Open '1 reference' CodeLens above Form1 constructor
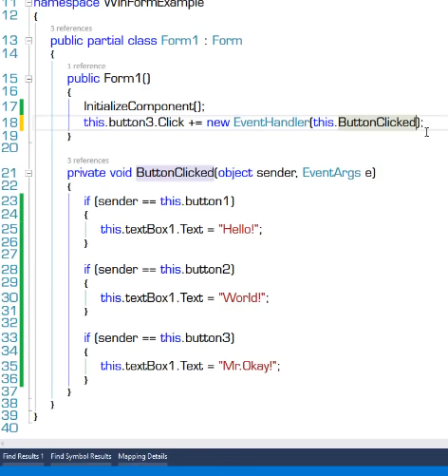Viewport: 448px width, 476px height. click(86, 66)
